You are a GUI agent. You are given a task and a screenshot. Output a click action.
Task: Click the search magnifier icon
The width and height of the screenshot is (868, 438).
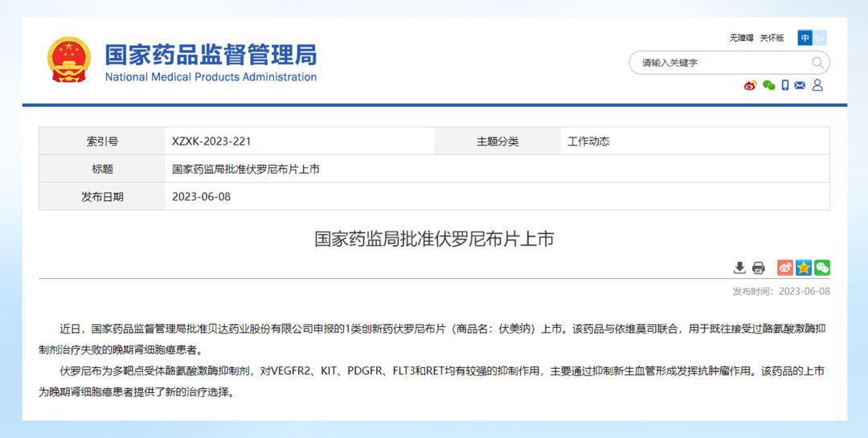tap(817, 63)
